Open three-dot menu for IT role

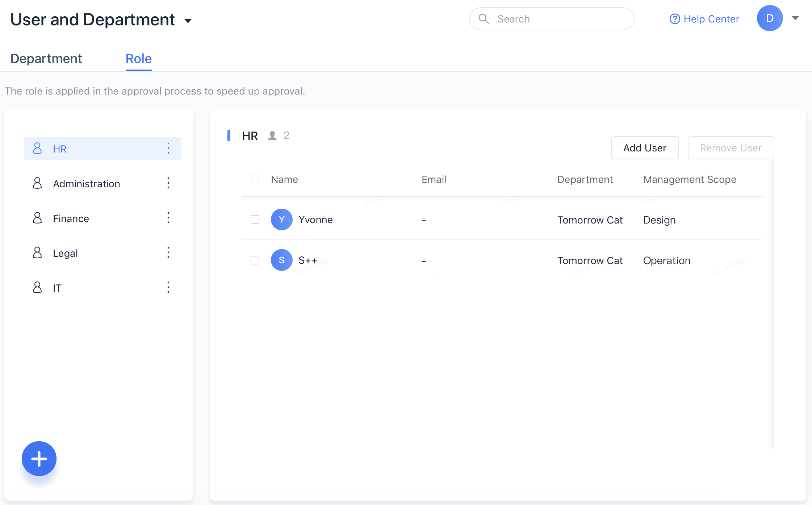point(168,287)
